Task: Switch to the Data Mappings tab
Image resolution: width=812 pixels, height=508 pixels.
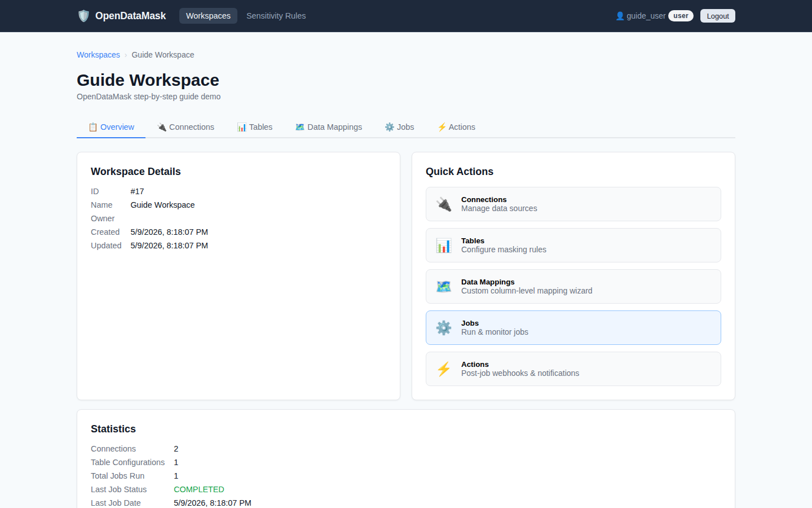Action: coord(329,127)
